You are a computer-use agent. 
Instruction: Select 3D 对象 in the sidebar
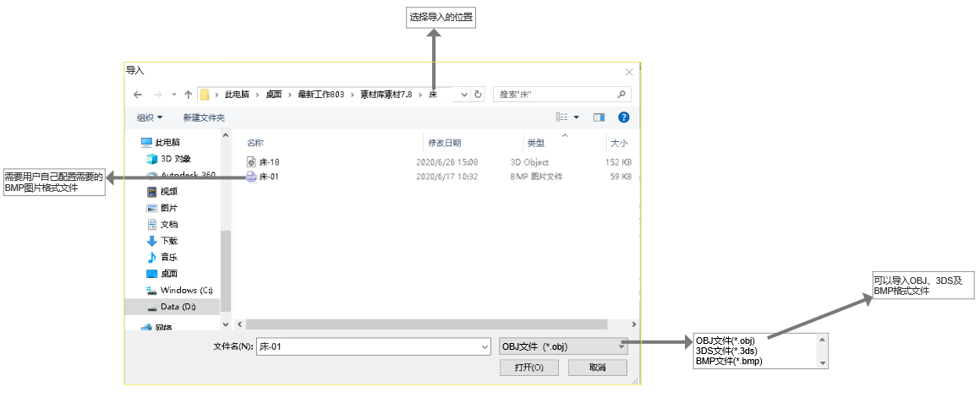click(169, 159)
